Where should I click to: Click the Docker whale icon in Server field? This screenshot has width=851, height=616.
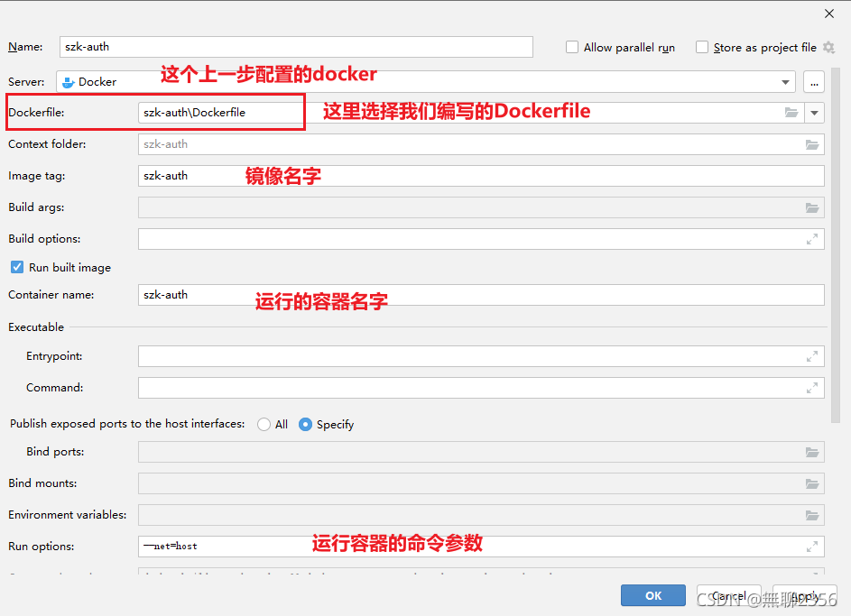tap(70, 81)
